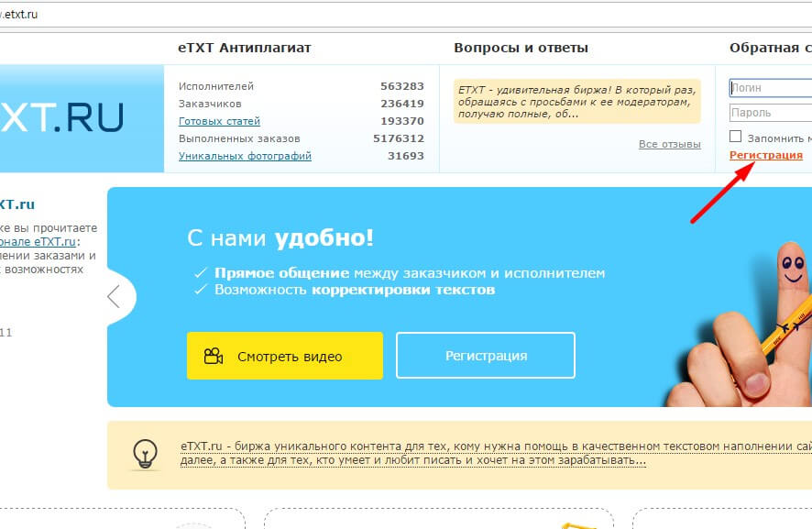Screen dimensions: 812x529
Task: Click the testimonial quote 'ETXT - удивительная биржа!'
Action: [576, 102]
